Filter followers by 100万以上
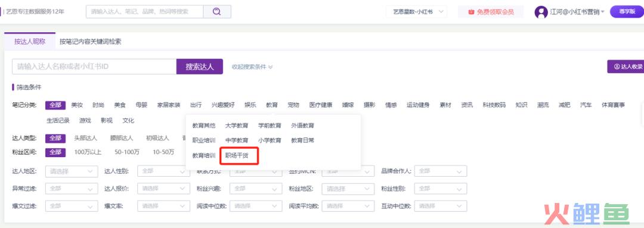Image resolution: width=644 pixels, height=228 pixels. pos(88,152)
